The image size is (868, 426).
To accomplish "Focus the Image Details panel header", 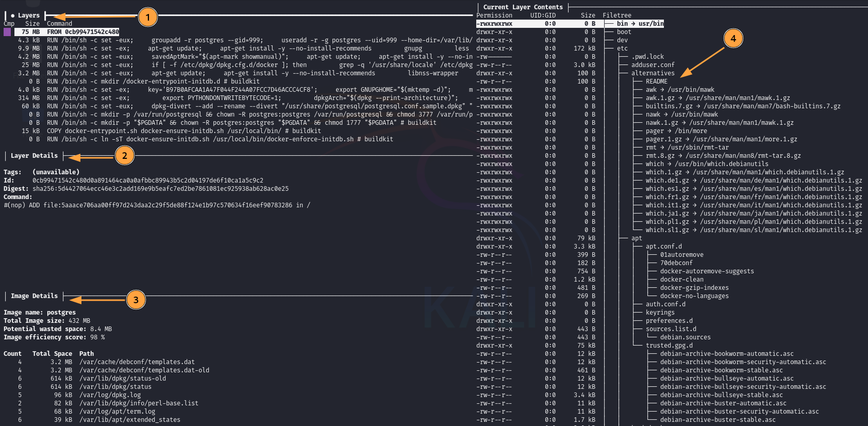I will pyautogui.click(x=34, y=296).
